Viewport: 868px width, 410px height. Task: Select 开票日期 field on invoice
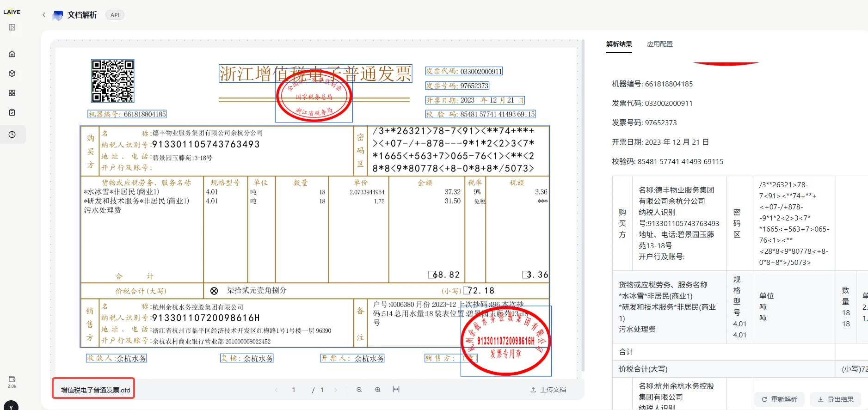click(475, 100)
